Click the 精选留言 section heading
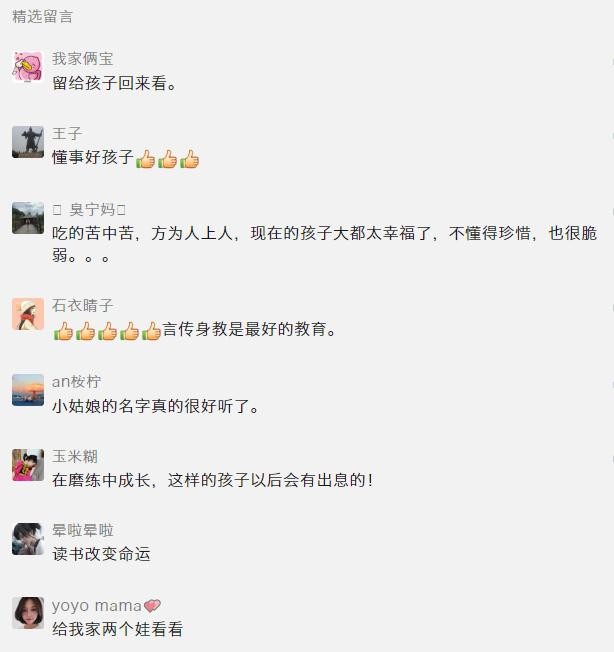Viewport: 614px width, 652px height. [x=42, y=17]
